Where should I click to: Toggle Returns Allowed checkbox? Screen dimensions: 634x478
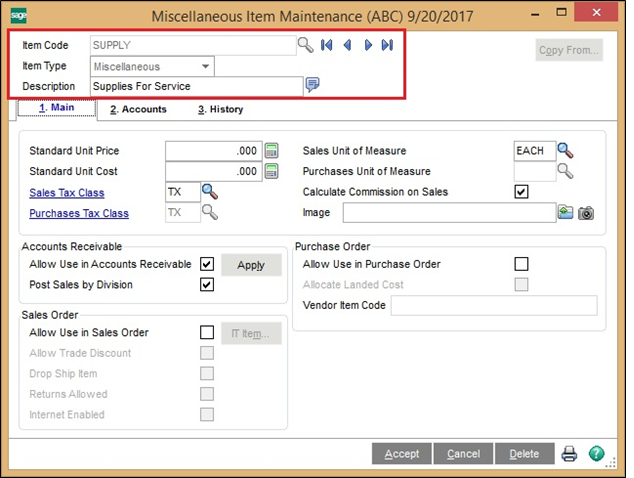pos(207,394)
